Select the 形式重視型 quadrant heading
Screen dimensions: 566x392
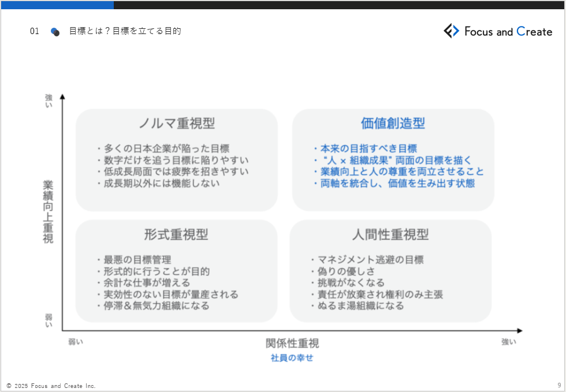click(x=176, y=234)
